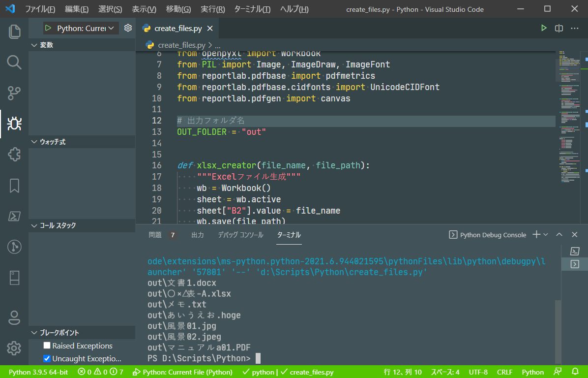Open the terminal-style icon in activity bar
Screen dimensions: 588x378
14,216
